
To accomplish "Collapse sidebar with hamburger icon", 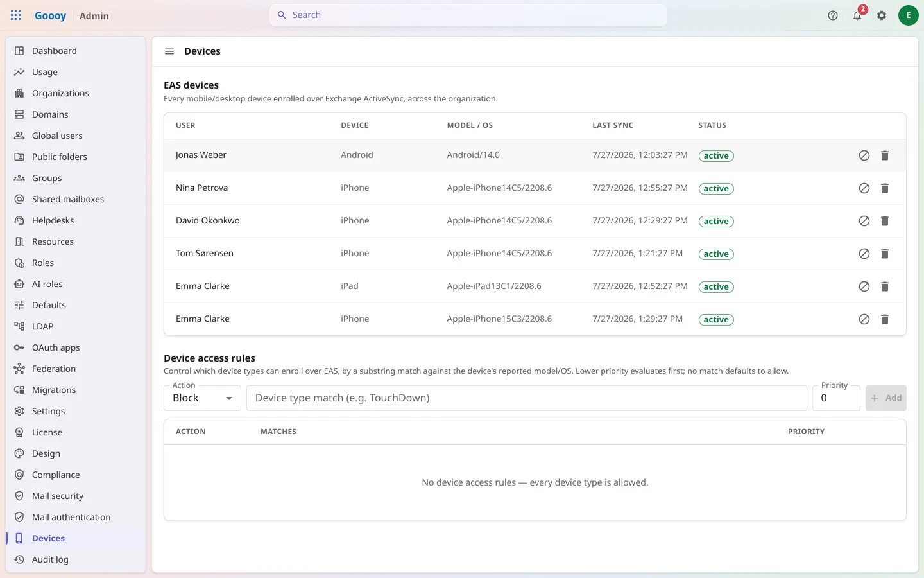I will (169, 51).
